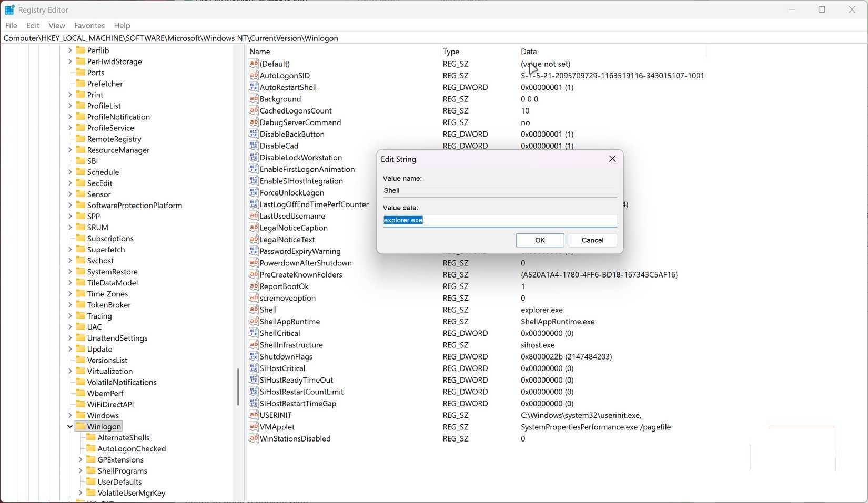
Task: Click the string icon beside the Shell value
Action: (254, 310)
